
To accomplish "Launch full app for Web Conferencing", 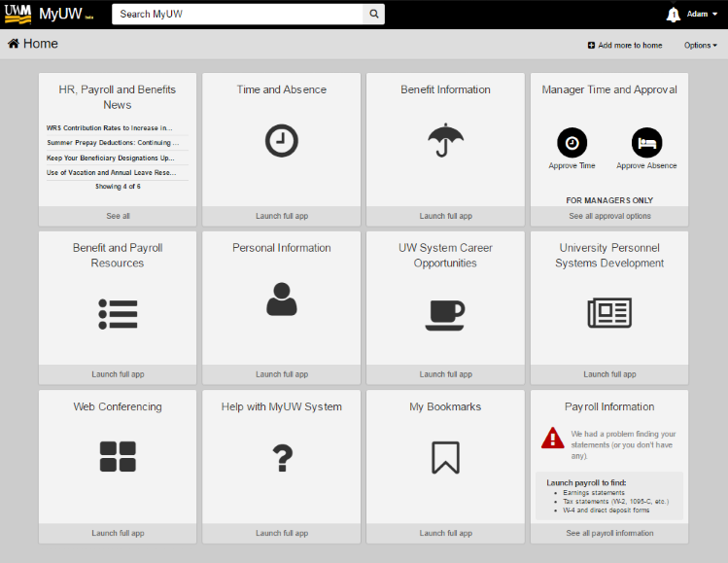I will 118,533.
